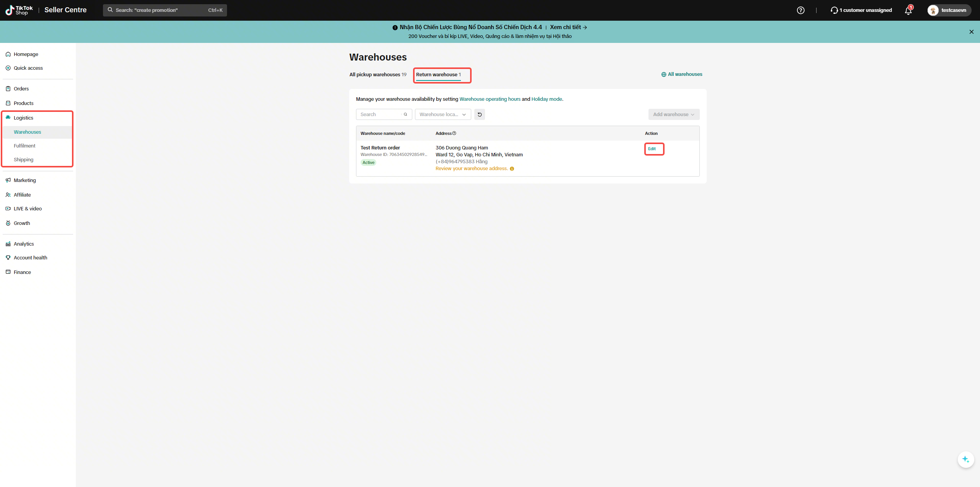This screenshot has height=487, width=980.
Task: Open the Holiday mode link
Action: point(547,99)
